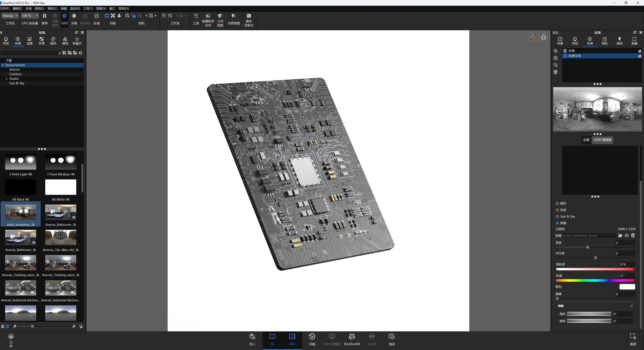Open the 渲染(R) menu

pos(75,8)
